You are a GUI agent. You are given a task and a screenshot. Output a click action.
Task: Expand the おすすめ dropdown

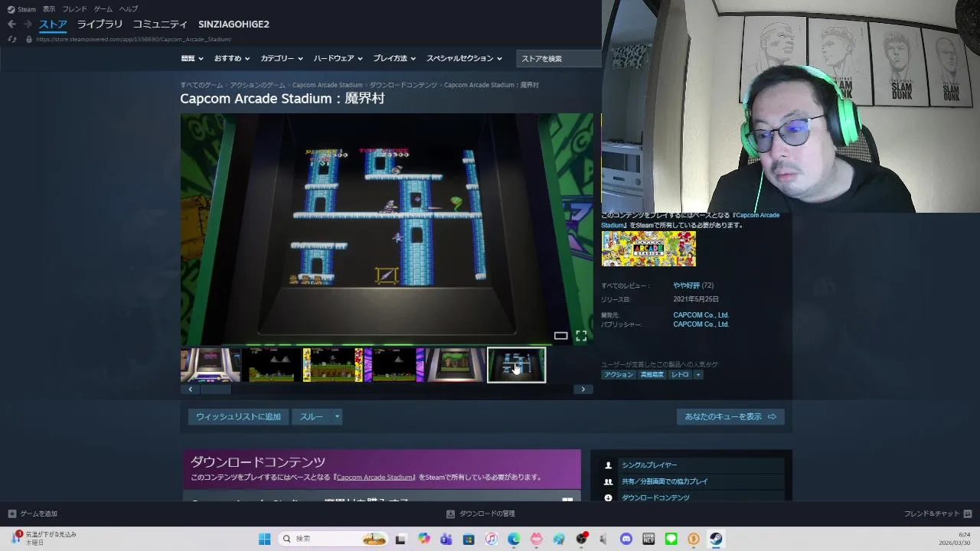coord(232,58)
